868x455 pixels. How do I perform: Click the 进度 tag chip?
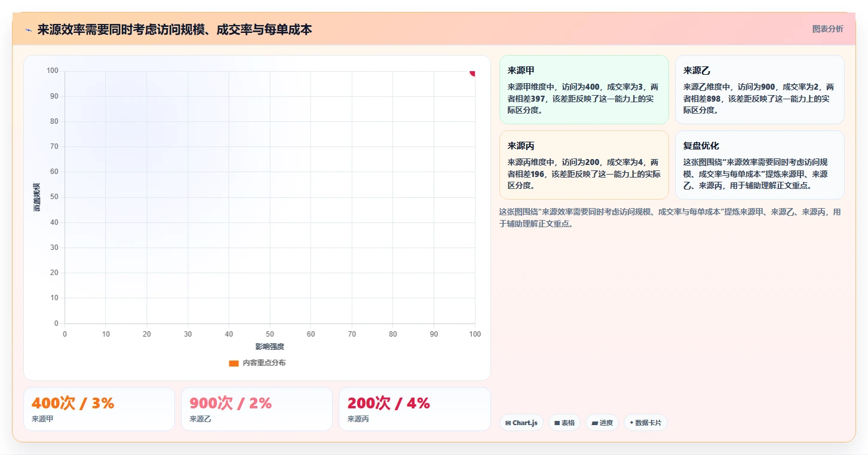[x=602, y=423]
